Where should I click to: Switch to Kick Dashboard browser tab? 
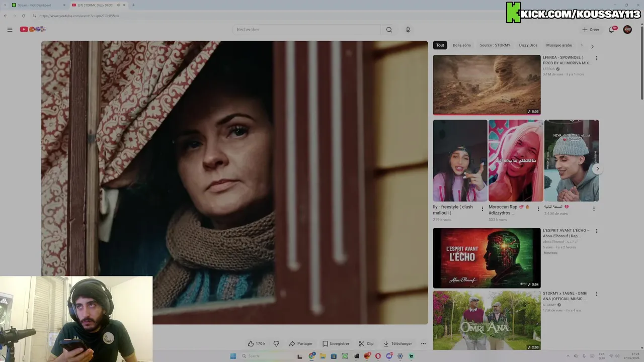[38, 5]
